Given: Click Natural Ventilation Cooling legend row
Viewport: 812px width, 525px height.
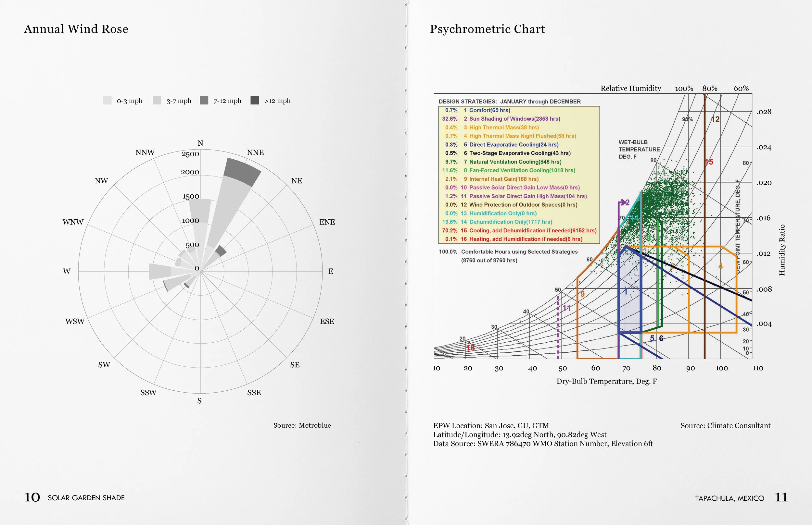Looking at the screenshot, I should point(515,162).
